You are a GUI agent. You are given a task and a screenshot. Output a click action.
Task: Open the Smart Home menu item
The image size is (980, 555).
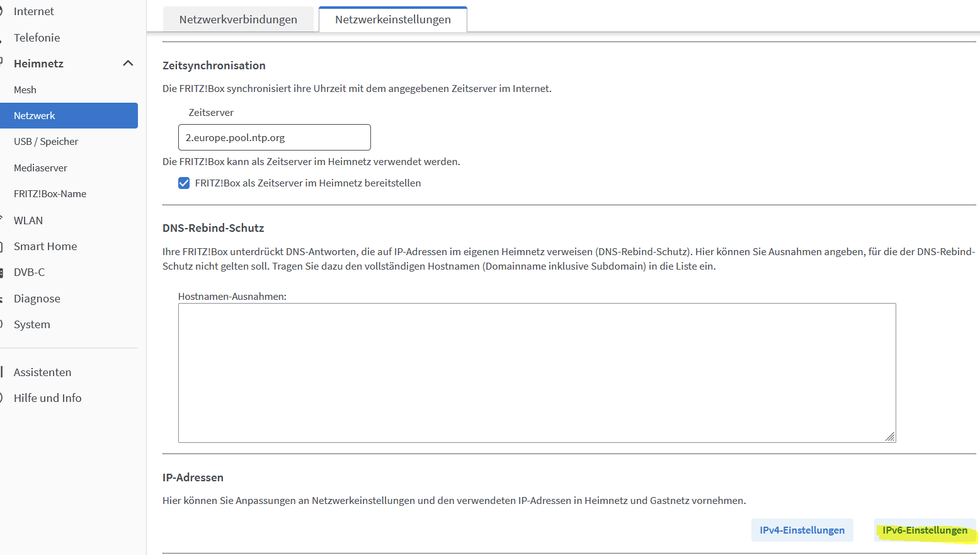point(45,246)
